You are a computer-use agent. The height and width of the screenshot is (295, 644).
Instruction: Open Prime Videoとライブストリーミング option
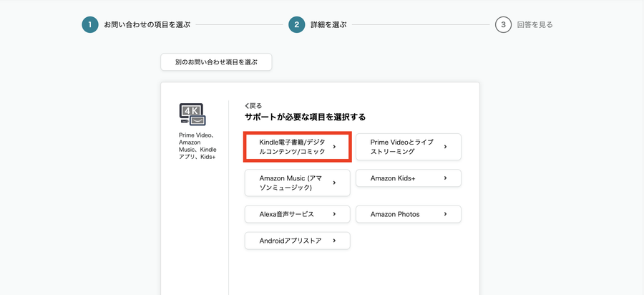(x=409, y=147)
